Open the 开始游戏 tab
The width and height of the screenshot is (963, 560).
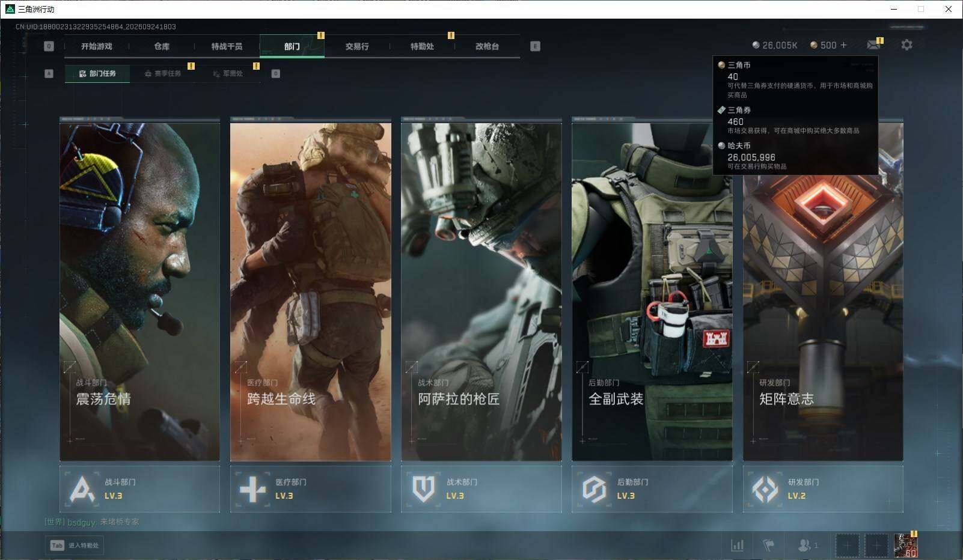tap(97, 46)
